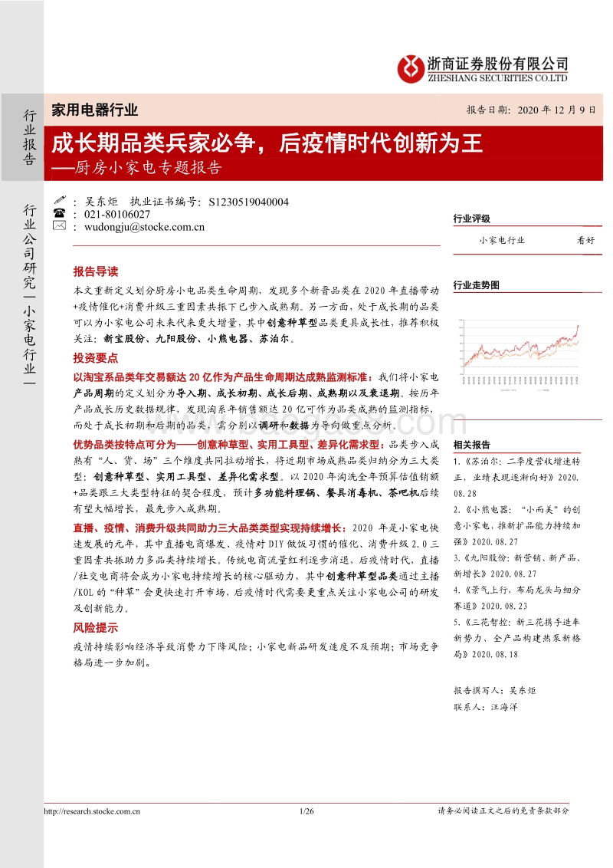This screenshot has width=613, height=868.
Task: Click 报告撰写人：吴东炬 line
Action: tap(494, 691)
